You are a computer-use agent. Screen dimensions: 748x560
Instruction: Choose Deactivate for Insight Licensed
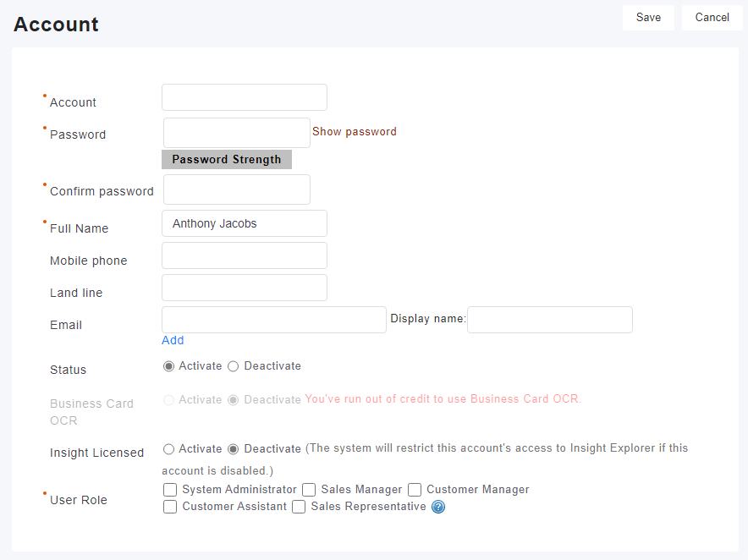click(234, 449)
